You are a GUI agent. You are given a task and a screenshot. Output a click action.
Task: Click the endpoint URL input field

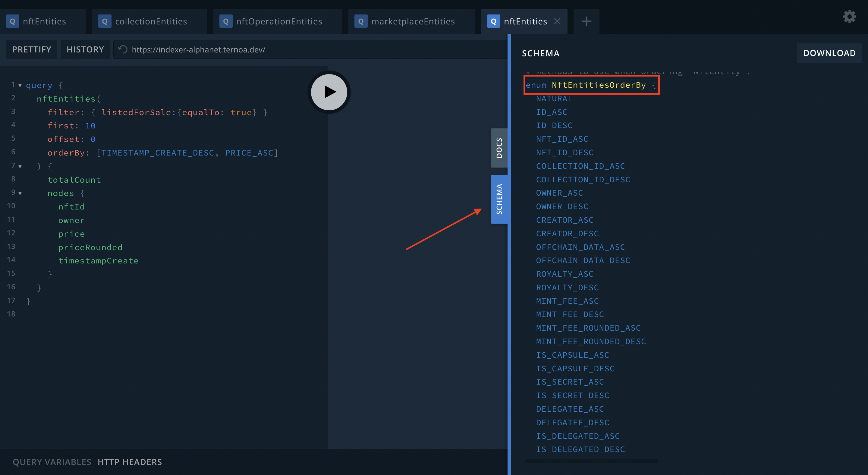(303, 49)
